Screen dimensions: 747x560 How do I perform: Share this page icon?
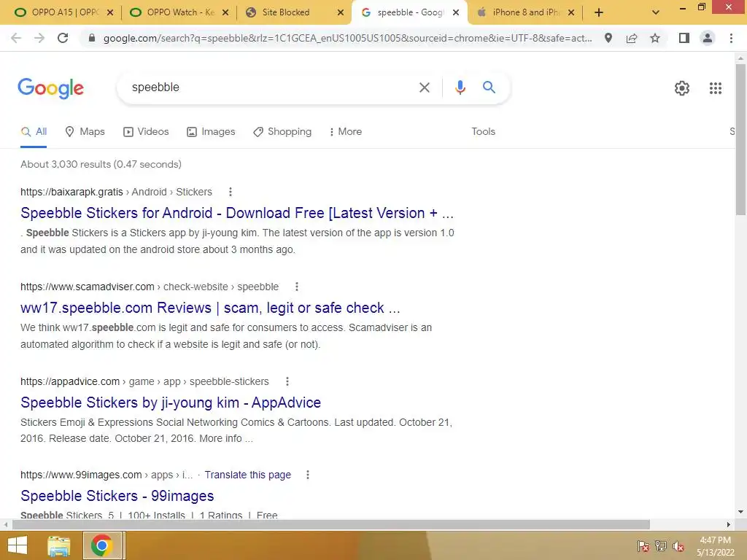tap(632, 38)
